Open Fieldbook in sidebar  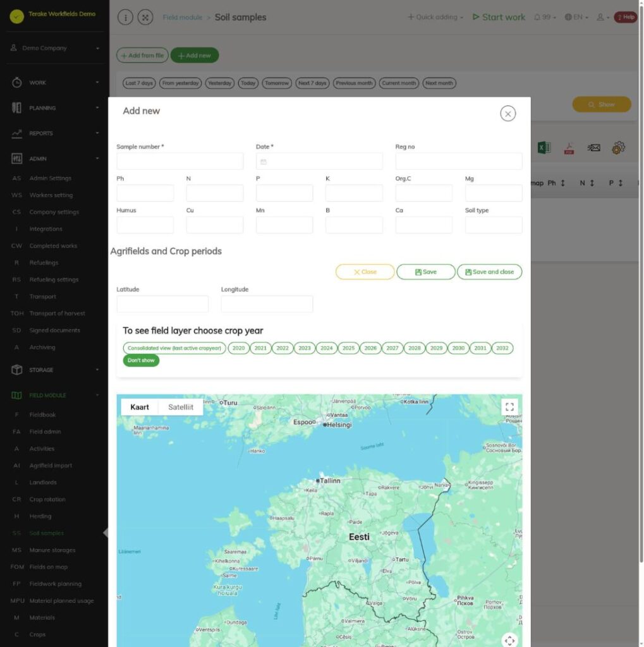(x=42, y=414)
